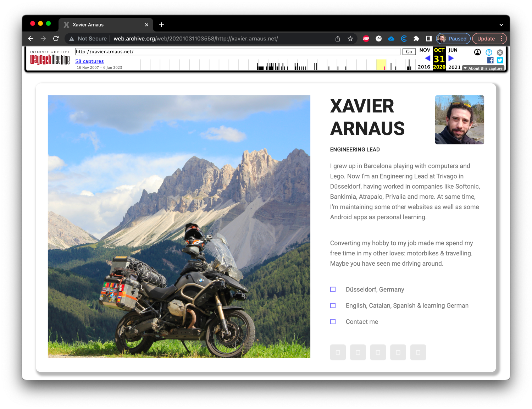Click inside the Wayback Machine URL input field
This screenshot has height=409, width=532.
(213, 51)
